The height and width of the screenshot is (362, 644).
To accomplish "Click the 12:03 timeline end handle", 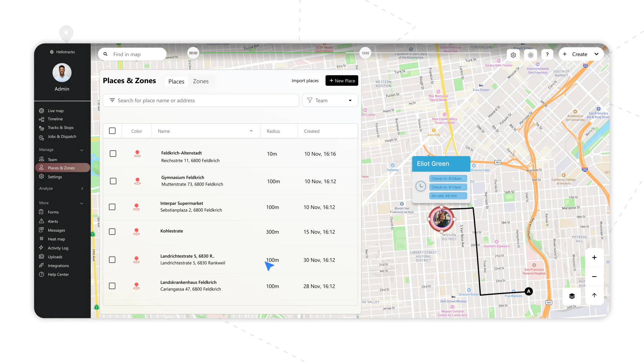I will 365,53.
